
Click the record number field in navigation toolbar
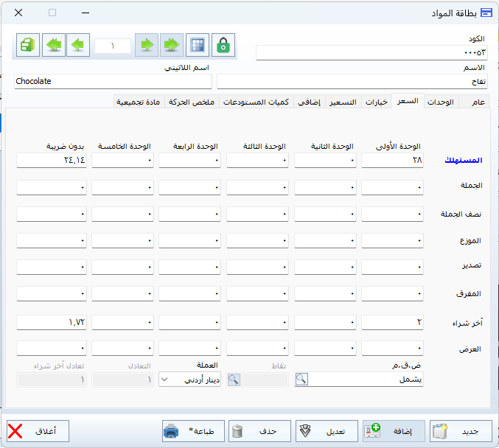tap(113, 46)
